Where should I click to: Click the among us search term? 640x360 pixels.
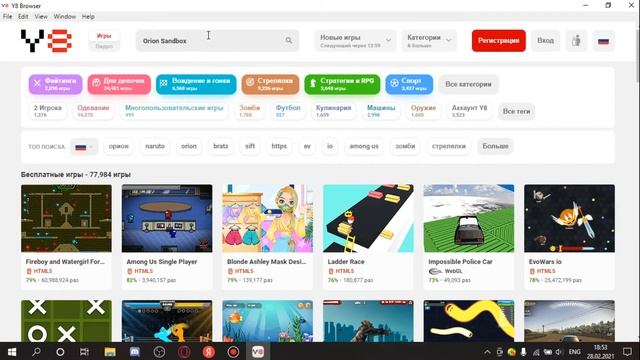[x=364, y=146]
